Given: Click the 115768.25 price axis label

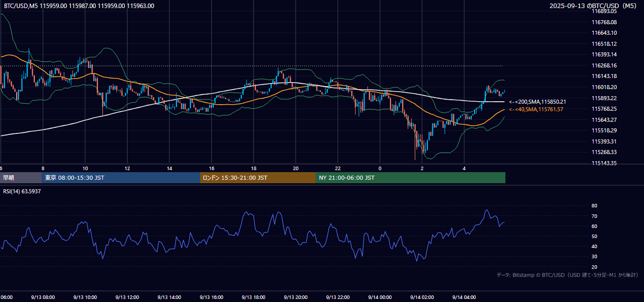Looking at the screenshot, I should tap(604, 109).
